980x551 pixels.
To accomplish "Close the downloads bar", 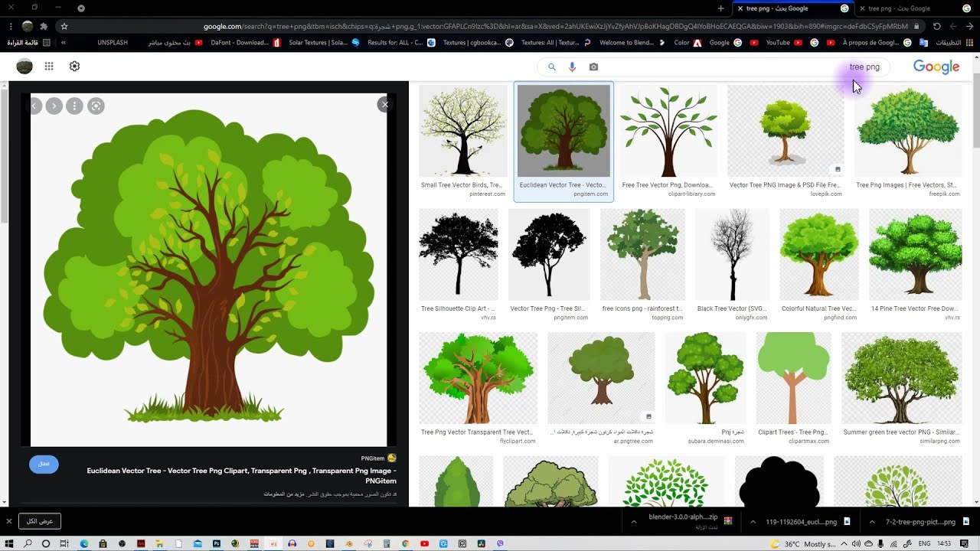I will pyautogui.click(x=9, y=521).
